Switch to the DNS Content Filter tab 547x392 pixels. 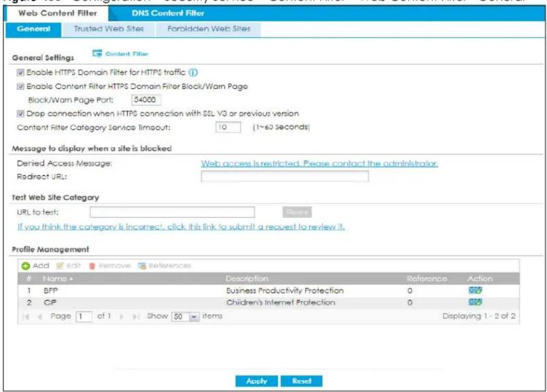point(168,13)
